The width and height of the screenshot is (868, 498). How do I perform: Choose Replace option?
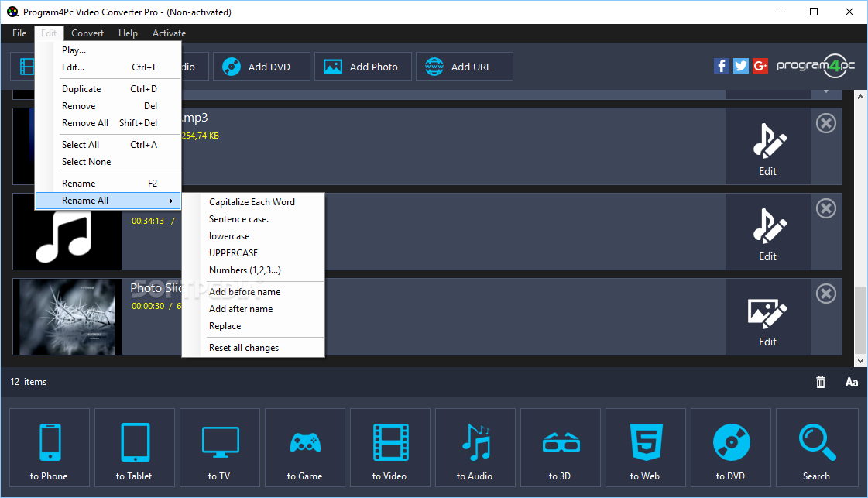pyautogui.click(x=253, y=326)
